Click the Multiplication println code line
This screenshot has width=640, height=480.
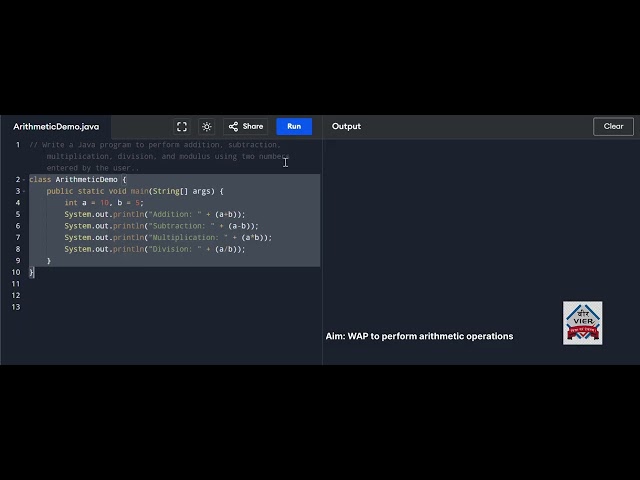pos(168,238)
